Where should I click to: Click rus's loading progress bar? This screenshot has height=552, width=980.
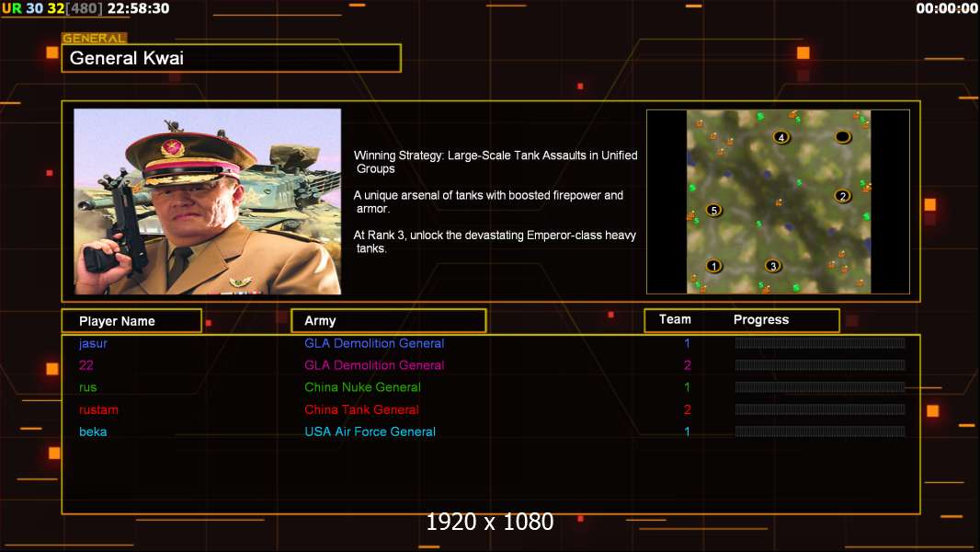tap(820, 387)
